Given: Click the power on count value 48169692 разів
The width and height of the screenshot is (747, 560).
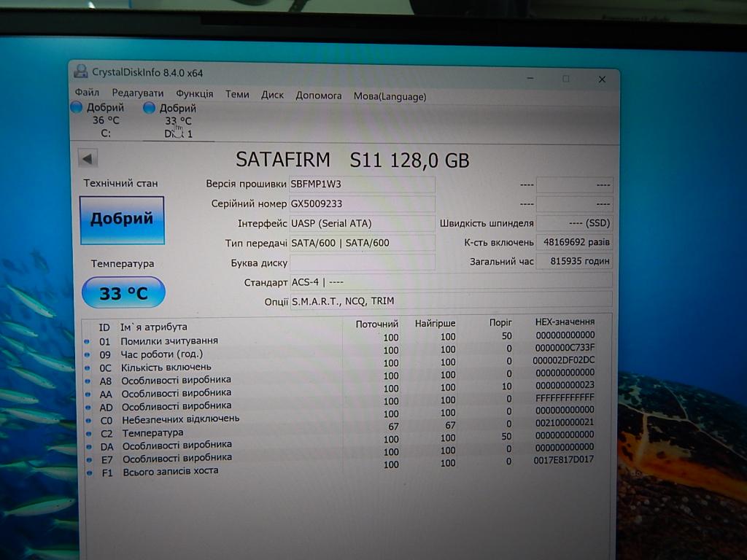Looking at the screenshot, I should 574,242.
